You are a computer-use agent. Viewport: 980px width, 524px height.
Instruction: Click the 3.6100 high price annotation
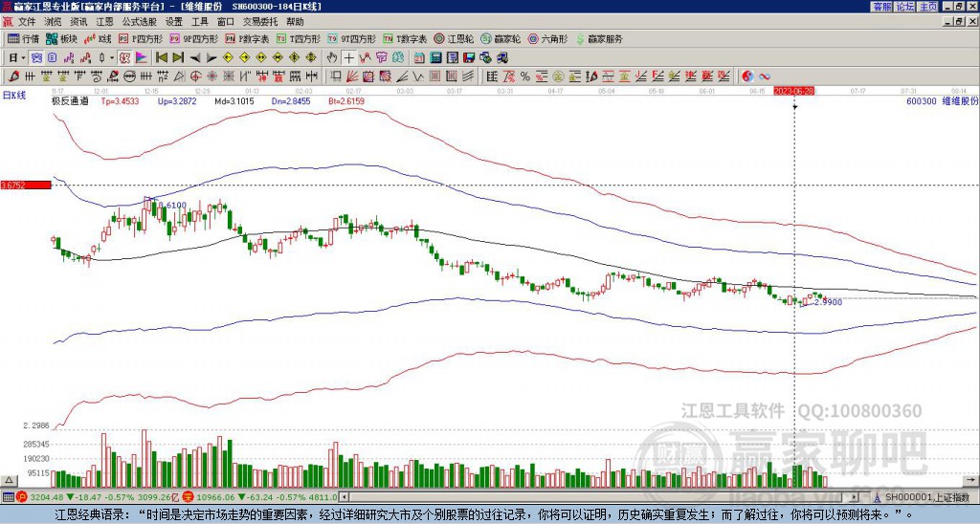pos(173,205)
